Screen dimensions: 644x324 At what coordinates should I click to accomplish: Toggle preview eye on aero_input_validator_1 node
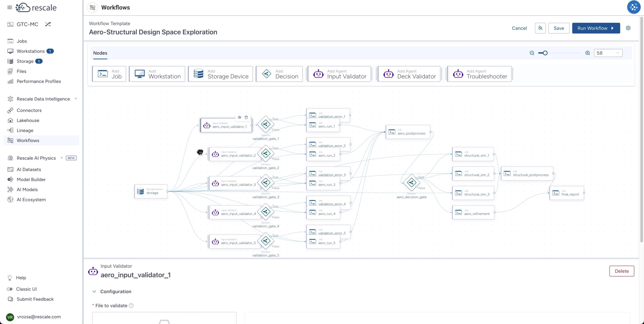click(239, 117)
